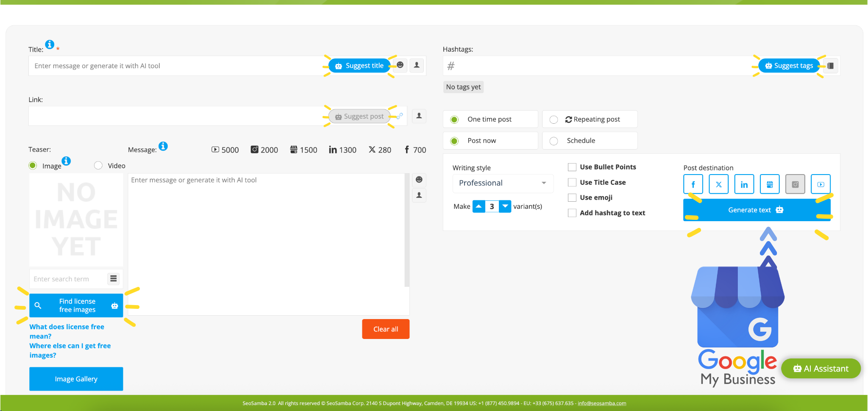
Task: Click the message box scrollbar
Action: (407, 230)
